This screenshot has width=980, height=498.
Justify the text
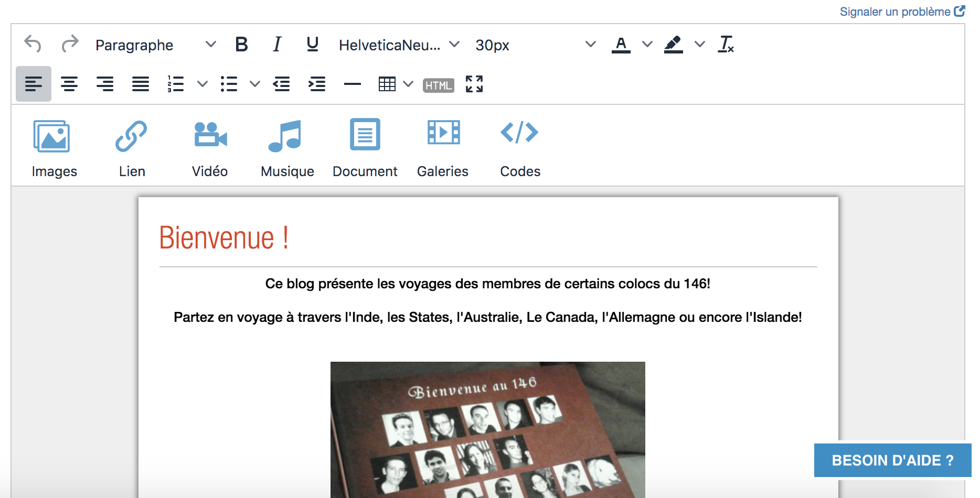pos(141,84)
